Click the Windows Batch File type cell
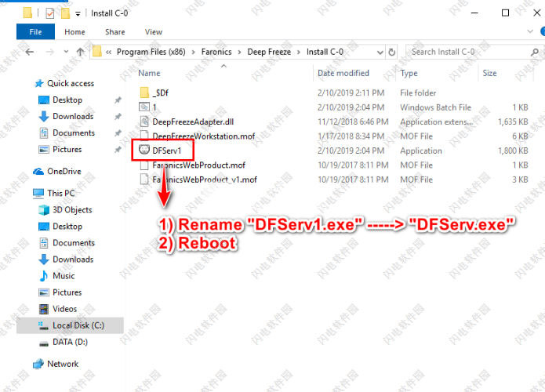 [435, 107]
